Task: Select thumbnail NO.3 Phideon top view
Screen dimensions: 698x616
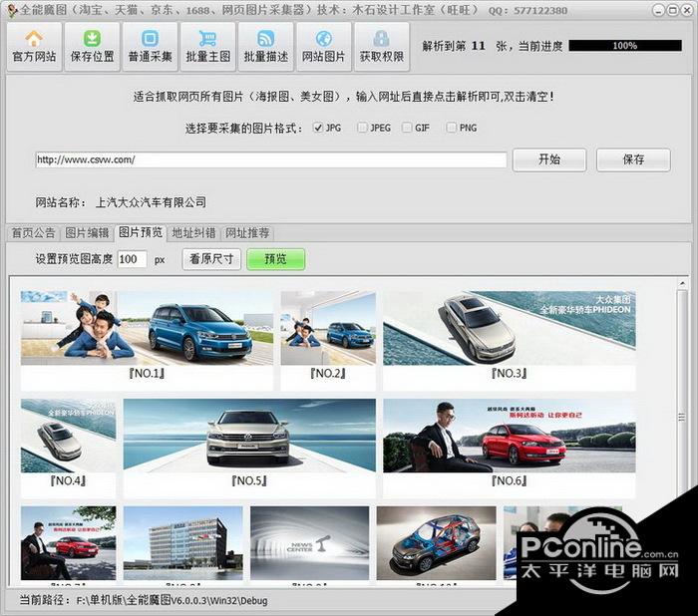Action: [x=510, y=328]
